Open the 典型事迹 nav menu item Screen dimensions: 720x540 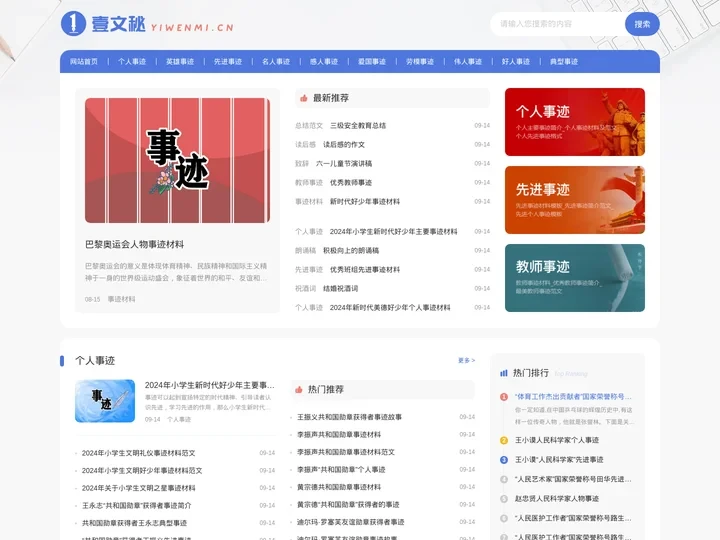click(564, 62)
